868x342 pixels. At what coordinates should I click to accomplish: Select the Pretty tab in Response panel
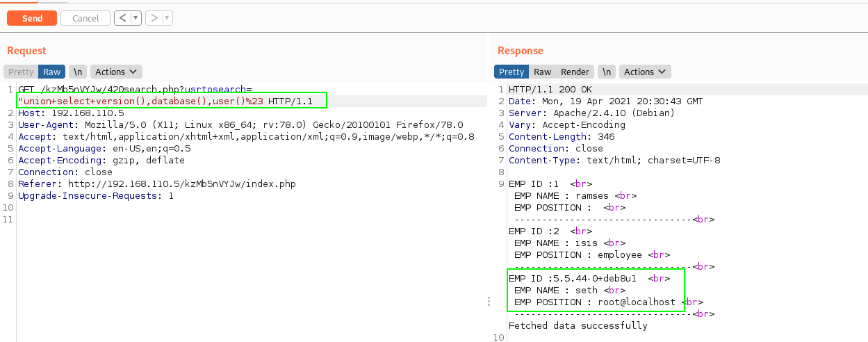(x=511, y=72)
